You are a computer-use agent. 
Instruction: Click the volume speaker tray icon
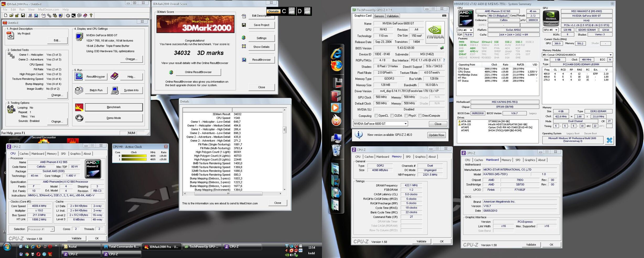(291, 255)
